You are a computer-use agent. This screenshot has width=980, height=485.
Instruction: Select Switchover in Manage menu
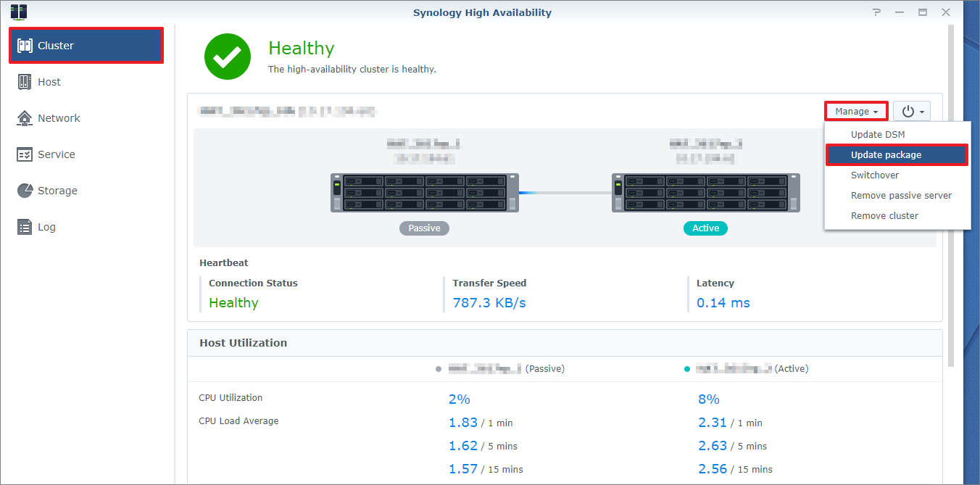[x=875, y=175]
